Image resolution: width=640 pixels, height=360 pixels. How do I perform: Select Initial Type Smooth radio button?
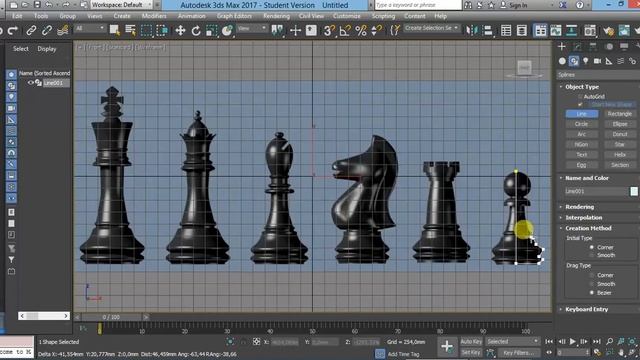[591, 255]
